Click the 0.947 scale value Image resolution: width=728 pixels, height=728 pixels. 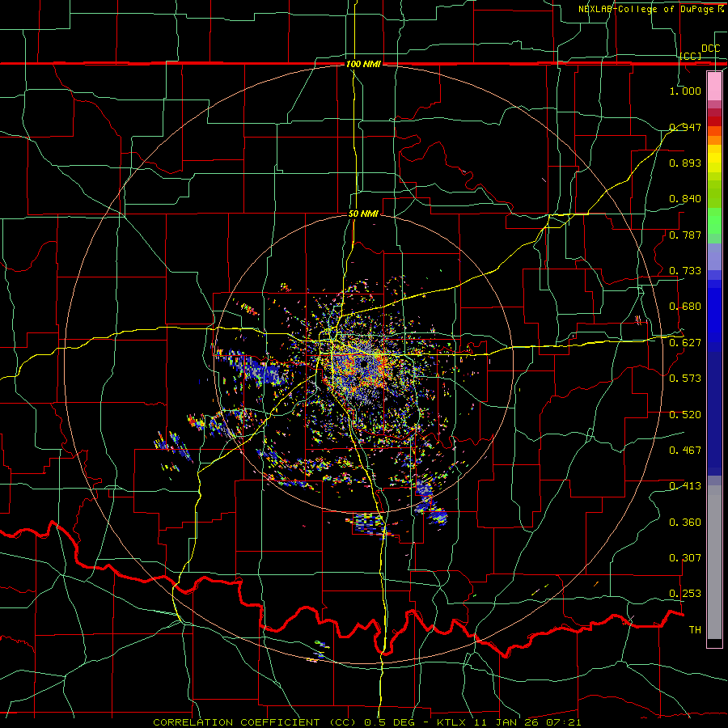685,127
